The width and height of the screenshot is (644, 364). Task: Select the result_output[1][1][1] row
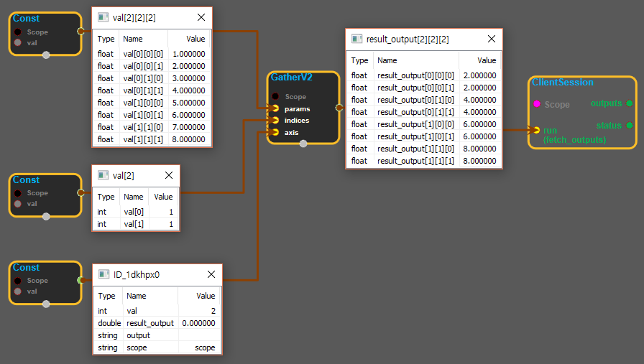click(424, 161)
